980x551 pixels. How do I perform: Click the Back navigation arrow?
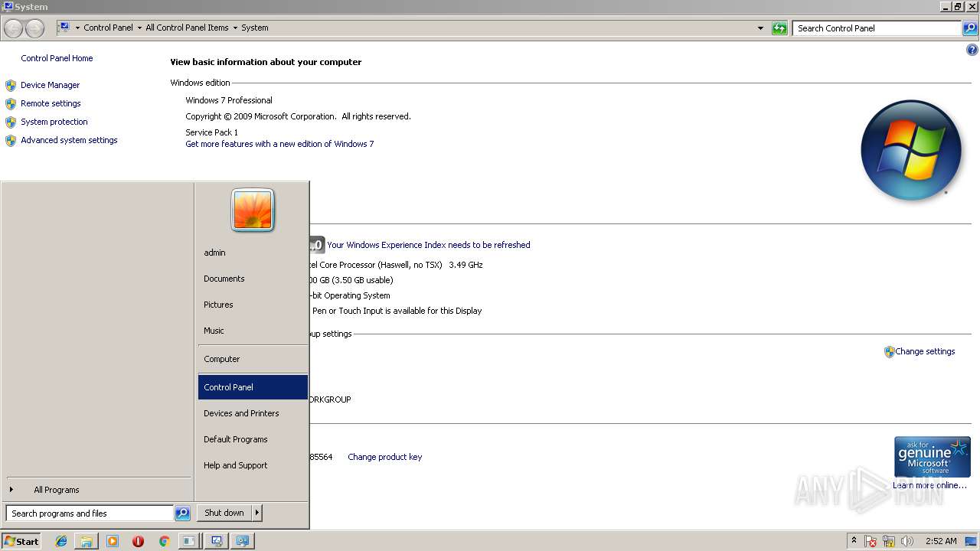13,28
